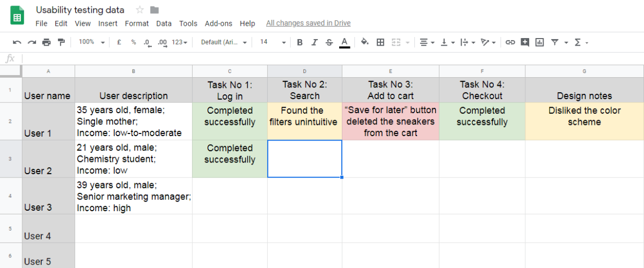This screenshot has height=268, width=644.
Task: Click the merge cells icon
Action: (x=396, y=42)
